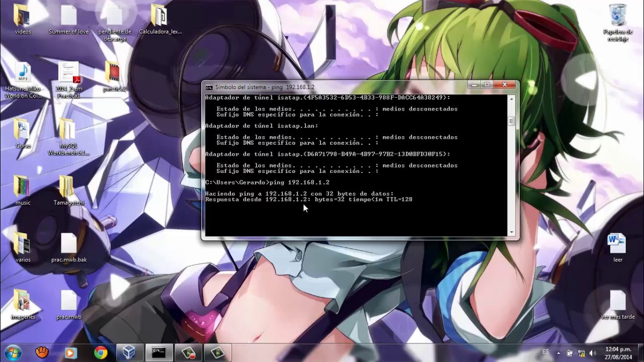Launch the orange paw app in taskbar

point(42,352)
